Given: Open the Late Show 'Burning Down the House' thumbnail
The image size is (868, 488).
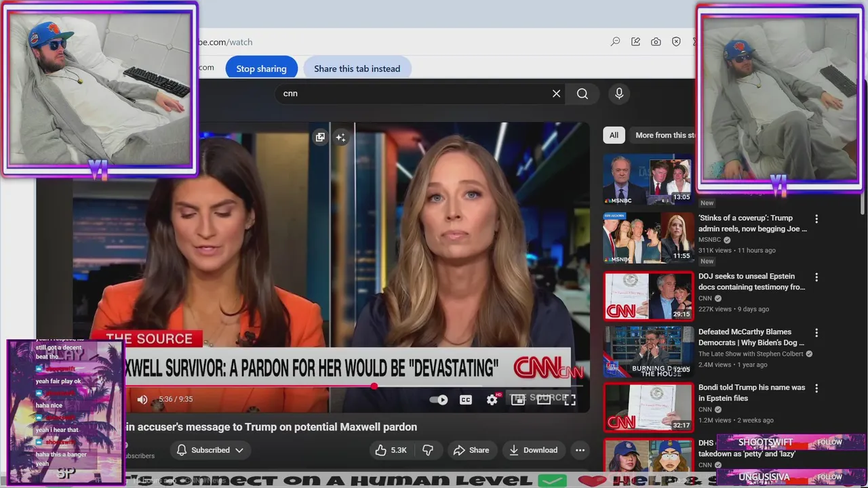Looking at the screenshot, I should pos(648,352).
